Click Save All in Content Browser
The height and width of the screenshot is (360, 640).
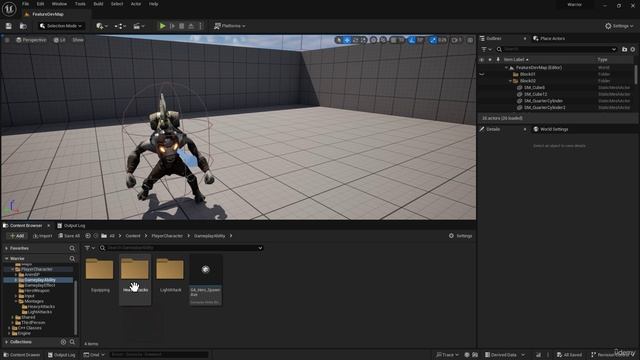[x=69, y=236]
